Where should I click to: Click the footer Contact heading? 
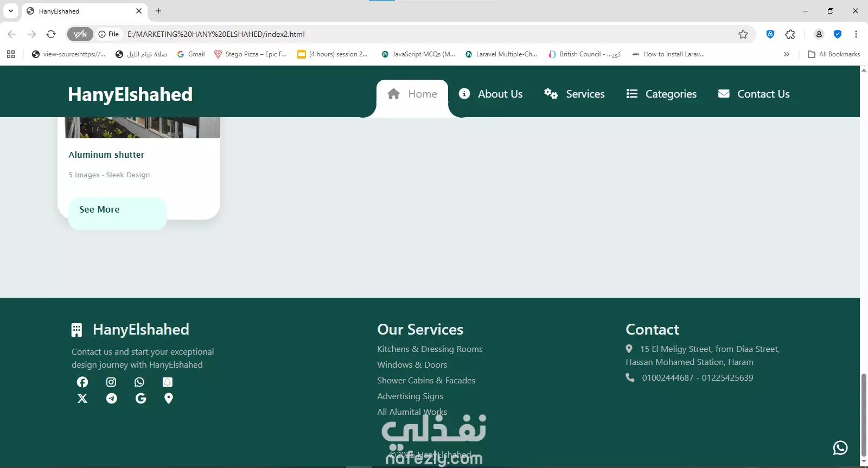[653, 330]
